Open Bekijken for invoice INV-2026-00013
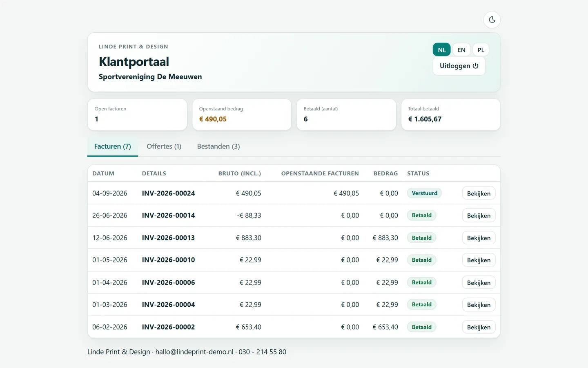 (479, 238)
